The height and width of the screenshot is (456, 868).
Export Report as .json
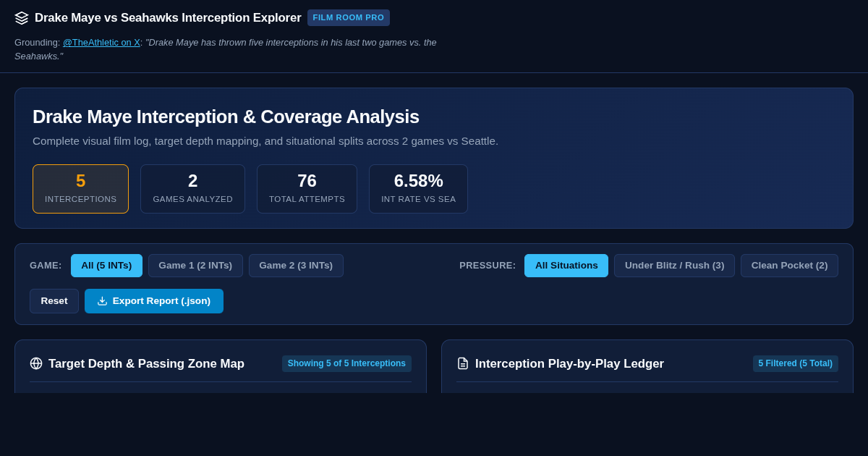point(154,301)
